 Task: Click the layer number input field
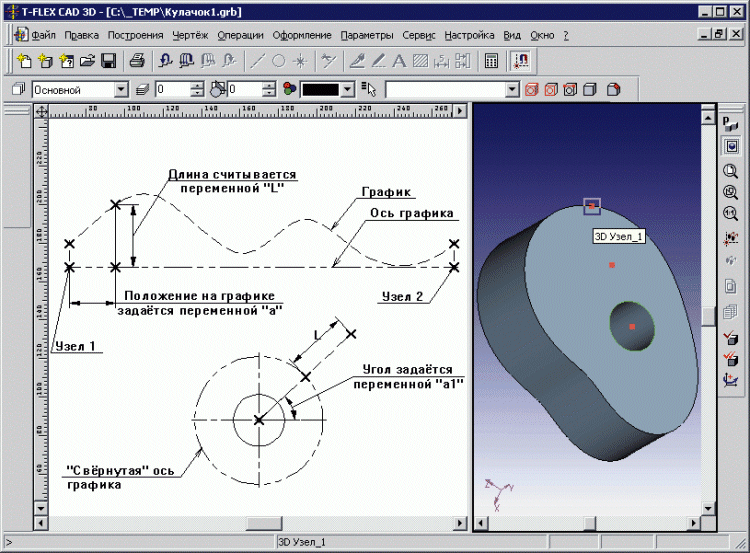173,89
